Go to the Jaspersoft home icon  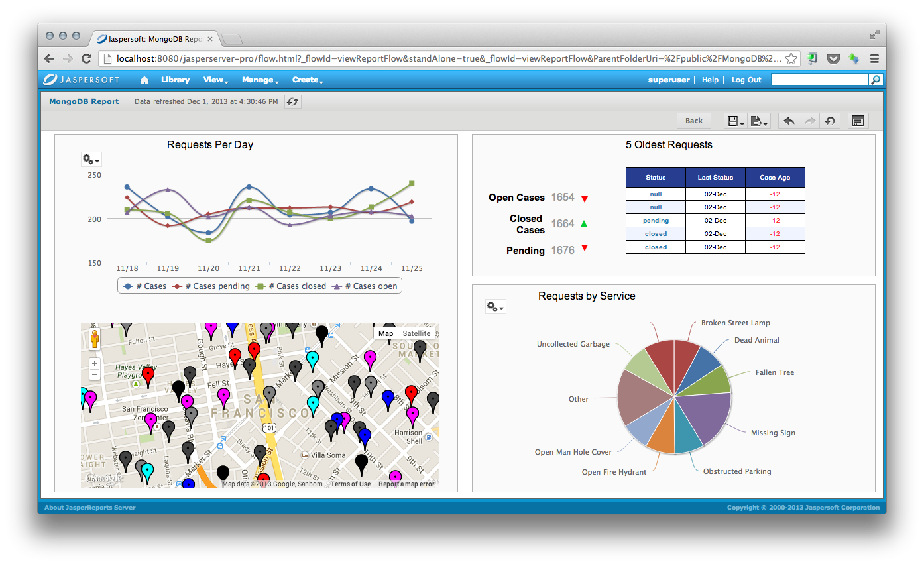144,80
